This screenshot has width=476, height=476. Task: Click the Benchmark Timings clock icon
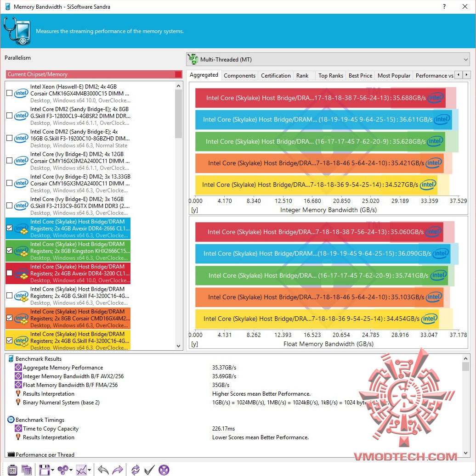[11, 420]
